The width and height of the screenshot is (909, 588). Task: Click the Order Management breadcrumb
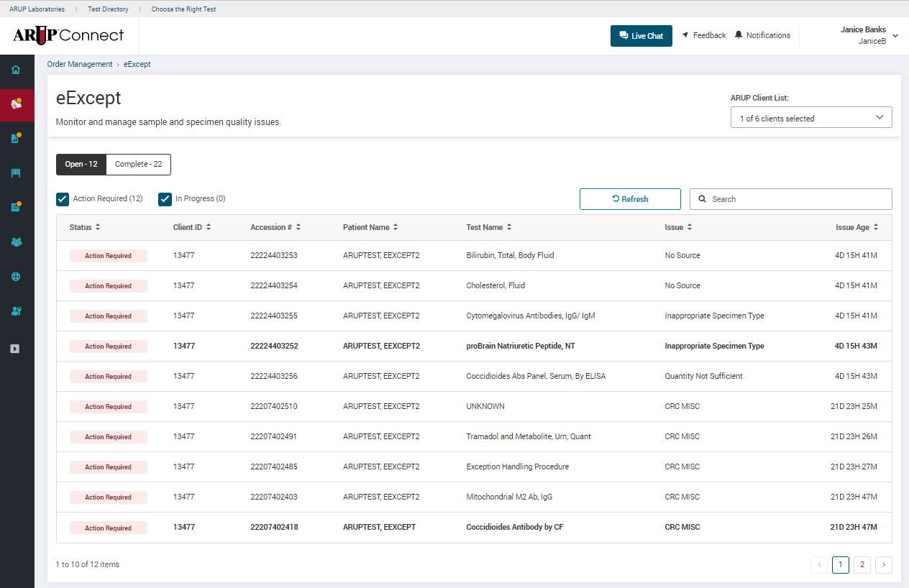tap(80, 64)
